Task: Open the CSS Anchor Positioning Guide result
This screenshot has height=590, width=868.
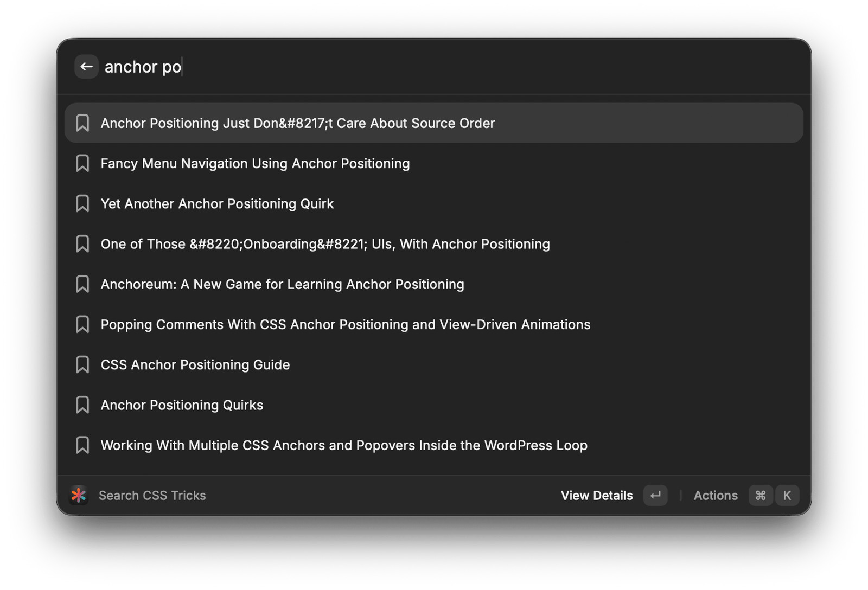Action: (195, 364)
